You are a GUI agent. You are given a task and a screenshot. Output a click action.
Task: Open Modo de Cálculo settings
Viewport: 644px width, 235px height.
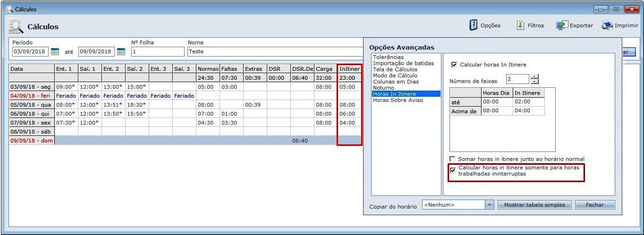click(x=395, y=76)
